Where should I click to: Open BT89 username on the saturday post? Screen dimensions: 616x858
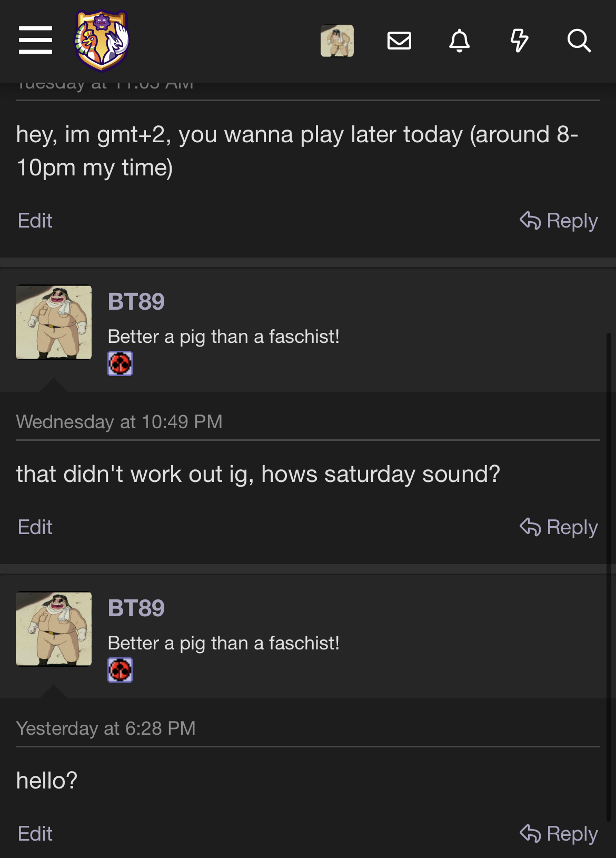136,302
